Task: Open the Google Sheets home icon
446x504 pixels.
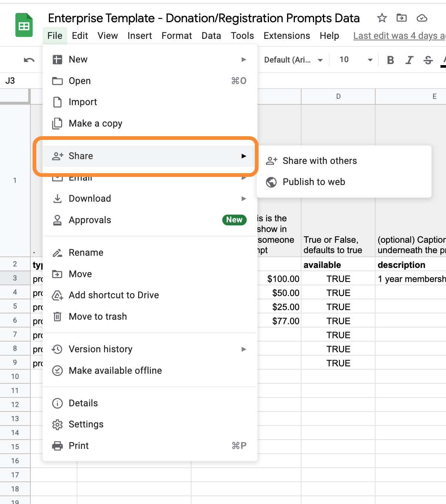Action: click(24, 25)
